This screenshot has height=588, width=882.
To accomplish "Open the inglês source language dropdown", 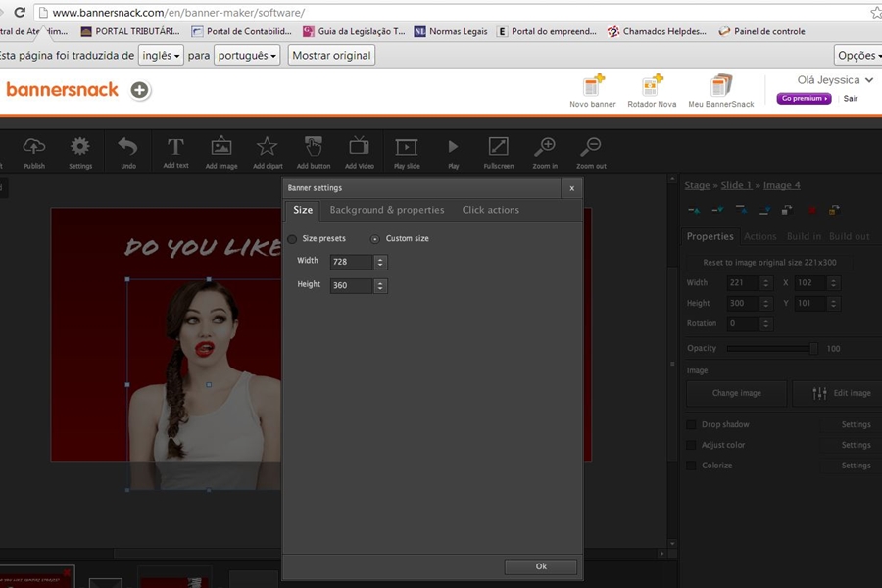I will click(161, 55).
